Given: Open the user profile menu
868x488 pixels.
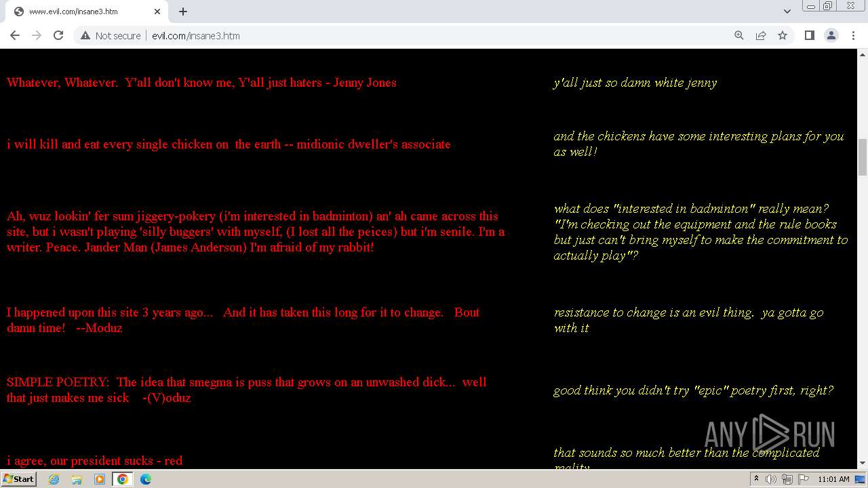Looking at the screenshot, I should click(x=831, y=35).
